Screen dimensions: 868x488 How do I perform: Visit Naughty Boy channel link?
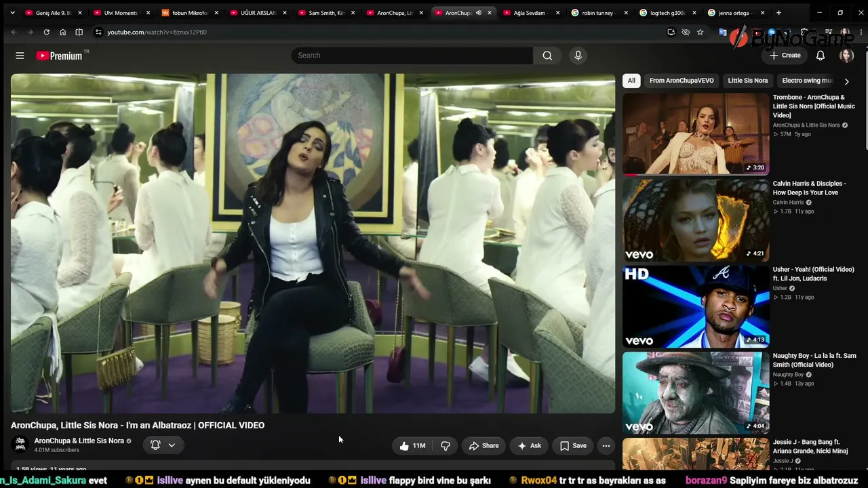[x=788, y=374]
